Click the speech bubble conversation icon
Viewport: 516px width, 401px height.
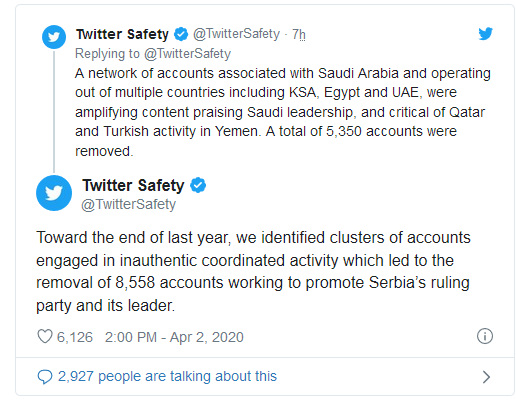pos(45,377)
